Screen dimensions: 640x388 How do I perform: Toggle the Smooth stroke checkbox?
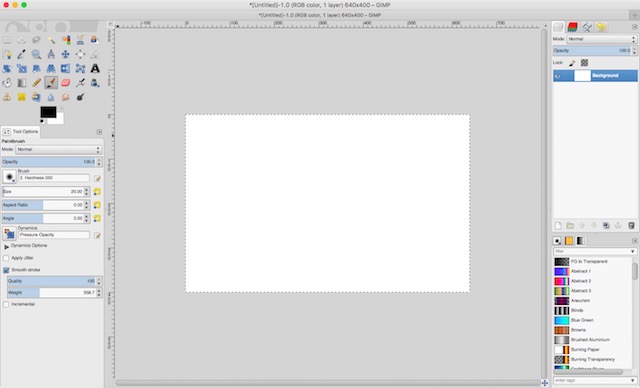pyautogui.click(x=6, y=270)
